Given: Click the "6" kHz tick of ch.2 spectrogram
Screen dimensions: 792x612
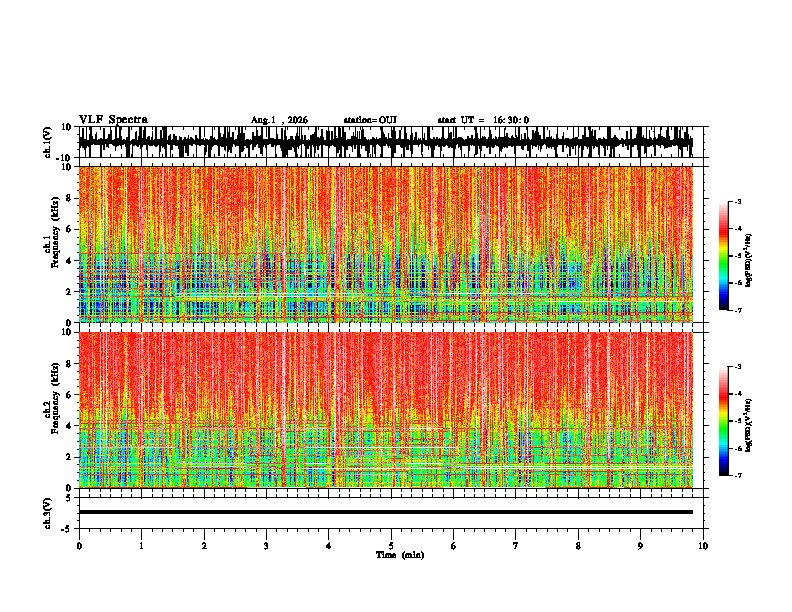Looking at the screenshot, I should (x=69, y=395).
